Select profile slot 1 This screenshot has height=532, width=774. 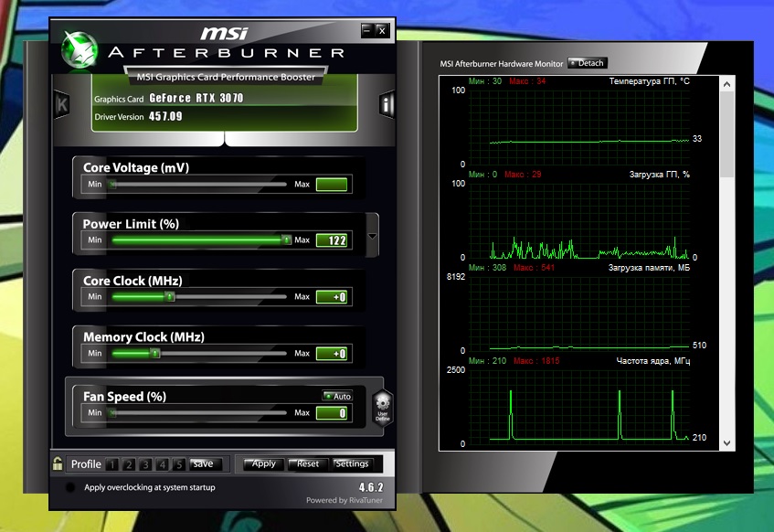pos(112,464)
